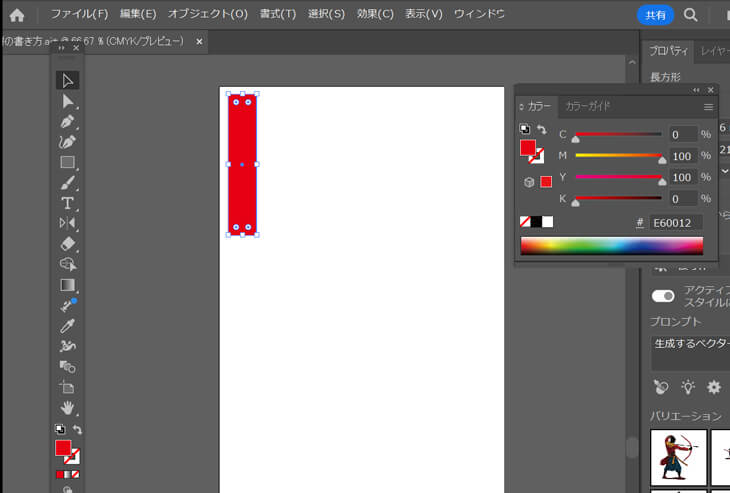
Task: Select the white swatch in Color panel
Action: (x=548, y=222)
